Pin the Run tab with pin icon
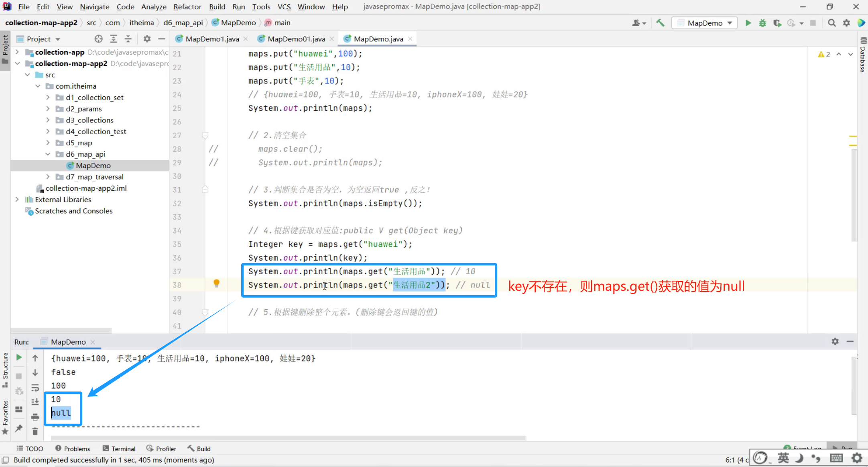868x467 pixels. point(19,428)
